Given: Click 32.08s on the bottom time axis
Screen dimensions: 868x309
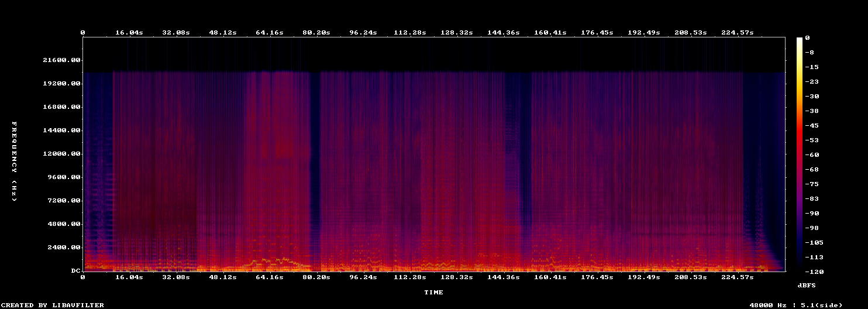Looking at the screenshot, I should pos(176,277).
